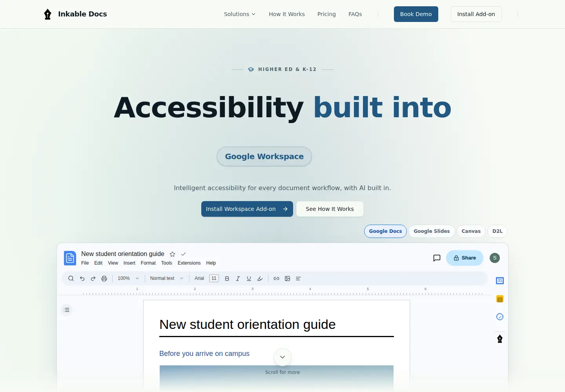The width and height of the screenshot is (565, 392).
Task: Show the document outline list icon
Action: [x=67, y=310]
